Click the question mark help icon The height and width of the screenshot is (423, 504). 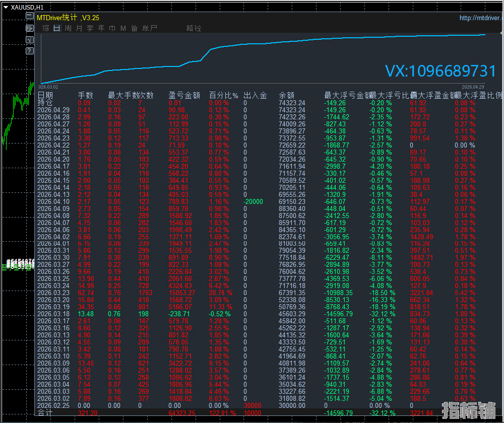(30, 50)
